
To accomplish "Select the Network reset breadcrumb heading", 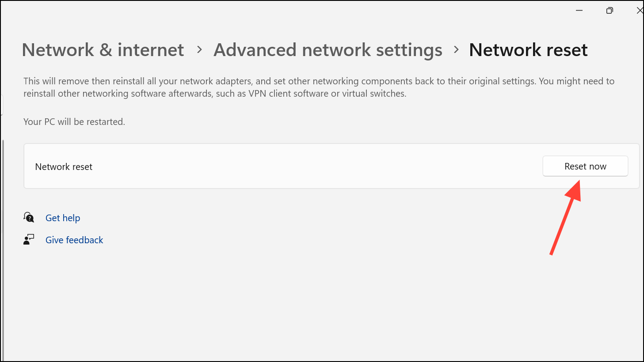I will pyautogui.click(x=528, y=50).
